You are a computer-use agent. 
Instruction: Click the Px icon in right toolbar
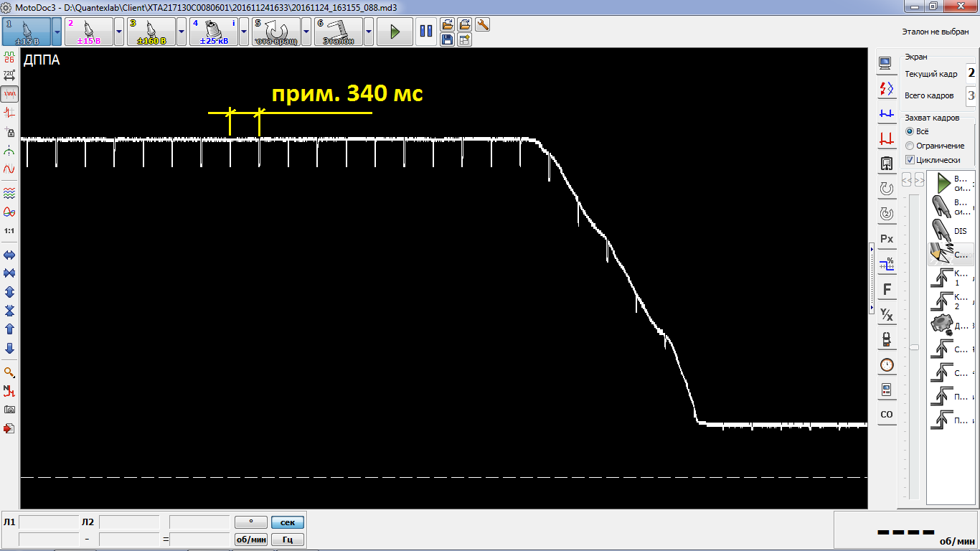887,239
